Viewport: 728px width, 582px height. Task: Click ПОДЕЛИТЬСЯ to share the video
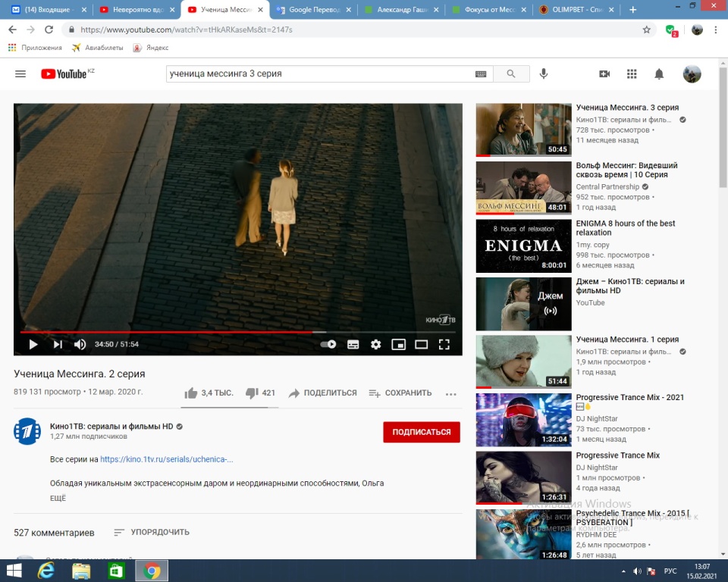tap(323, 393)
